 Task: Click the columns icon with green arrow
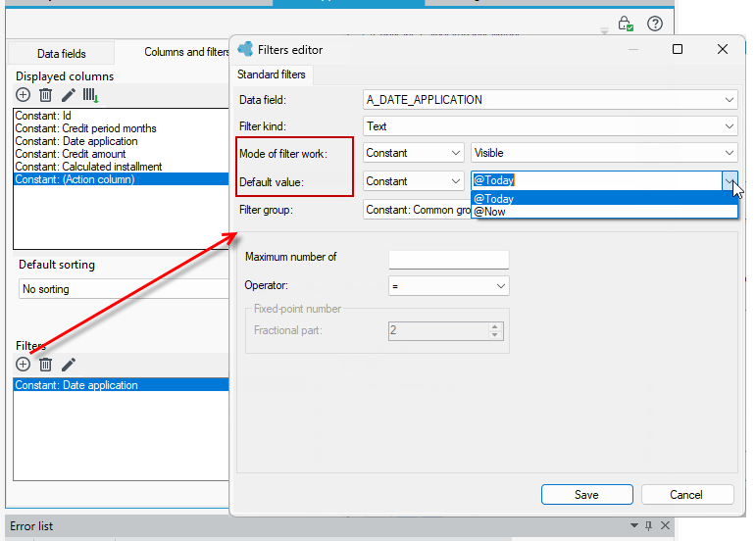90,95
